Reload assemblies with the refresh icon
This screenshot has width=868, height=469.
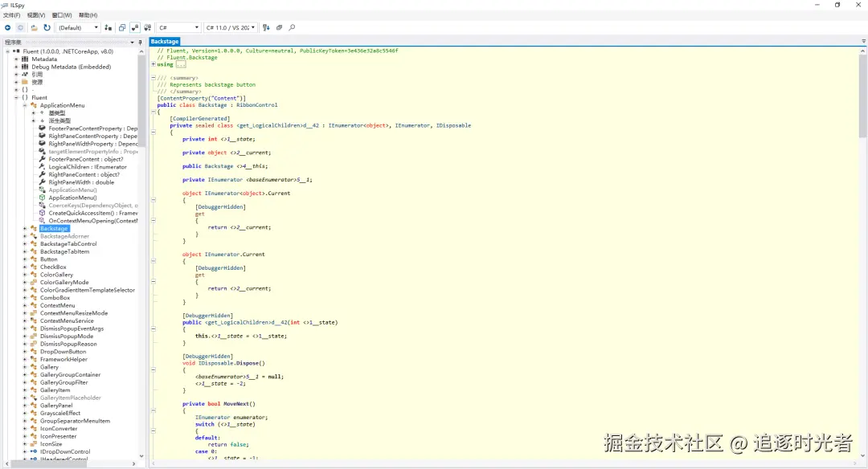click(47, 27)
